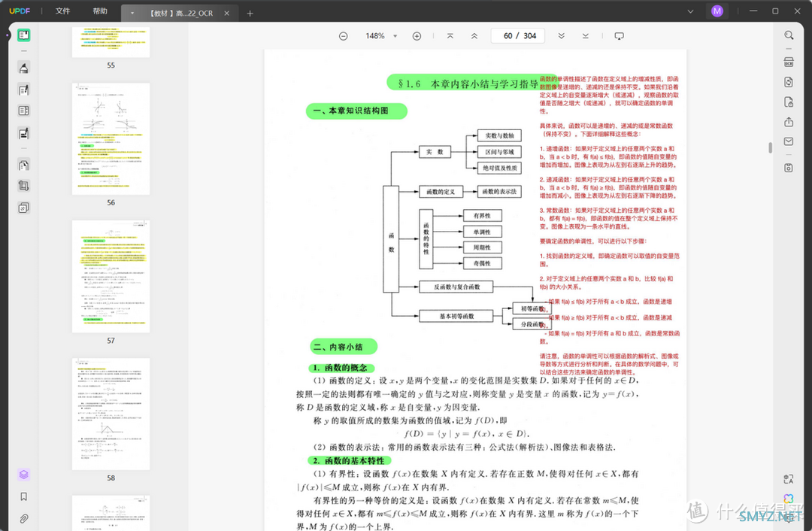The height and width of the screenshot is (531, 812).
Task: Click the highlighted heading 2. 函数的基本特性
Action: (349, 460)
